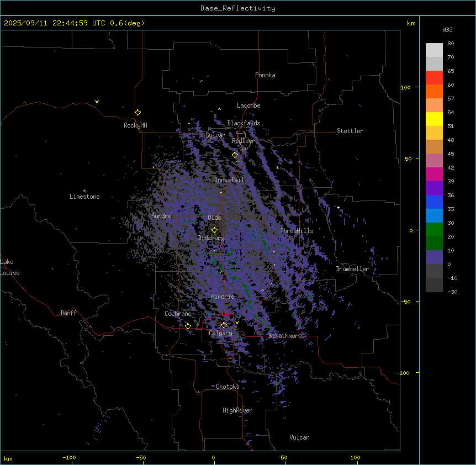Click the red 60–65 dBZ legend swatch
Image resolution: width=476 pixels, height=465 pixels.
tap(434, 77)
